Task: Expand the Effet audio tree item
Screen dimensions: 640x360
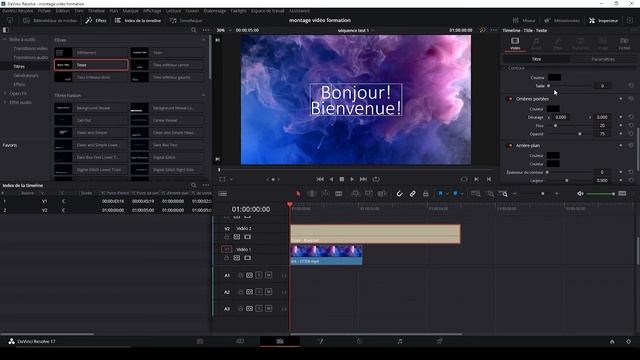Action: coord(5,102)
